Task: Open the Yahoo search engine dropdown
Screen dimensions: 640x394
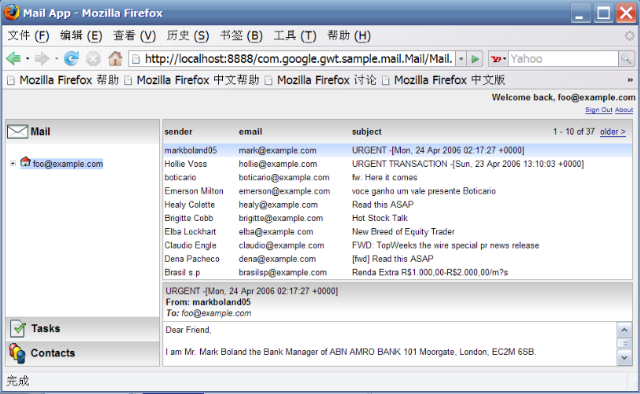Action: (498, 59)
